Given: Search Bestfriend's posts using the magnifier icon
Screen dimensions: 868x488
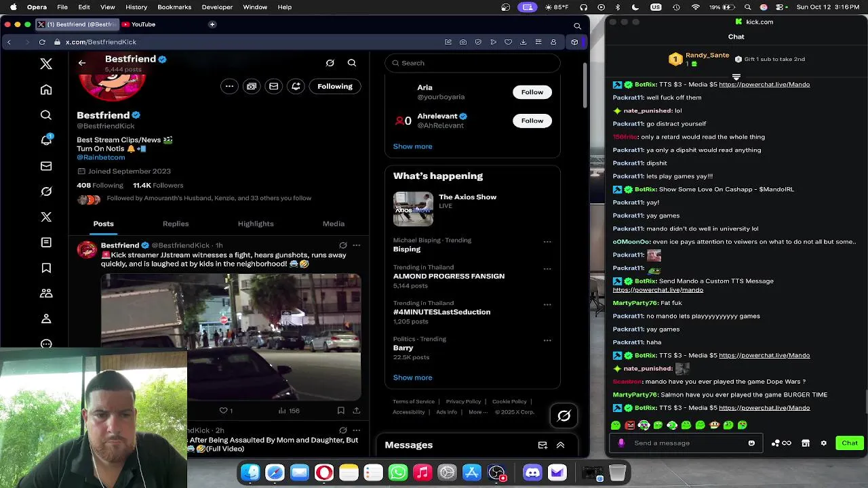Looking at the screenshot, I should pos(352,63).
